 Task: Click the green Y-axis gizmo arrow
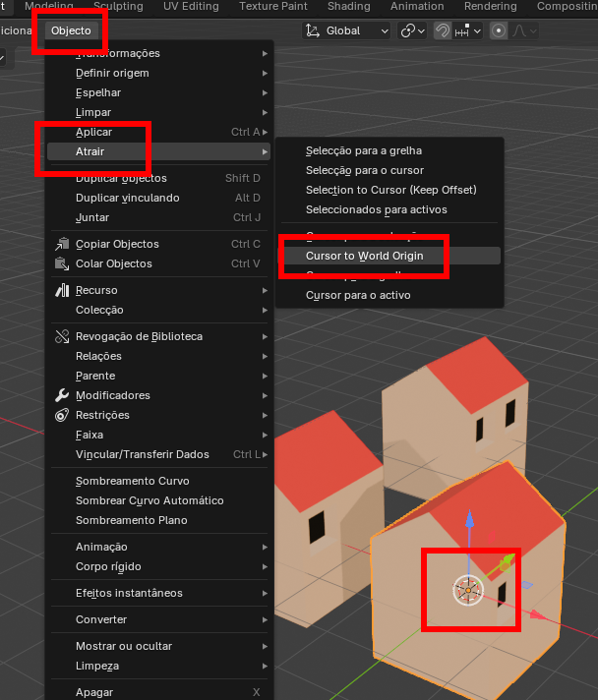pyautogui.click(x=508, y=559)
